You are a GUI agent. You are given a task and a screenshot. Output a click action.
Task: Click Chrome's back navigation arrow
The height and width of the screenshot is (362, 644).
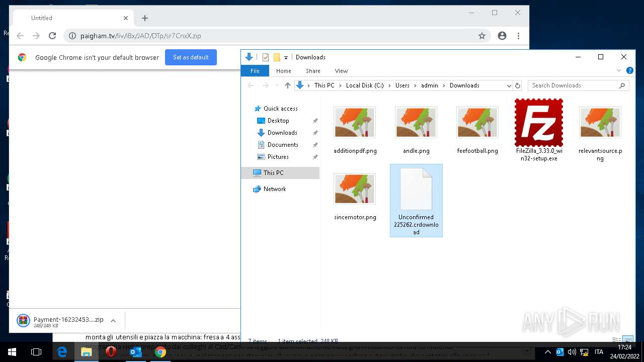(20, 36)
